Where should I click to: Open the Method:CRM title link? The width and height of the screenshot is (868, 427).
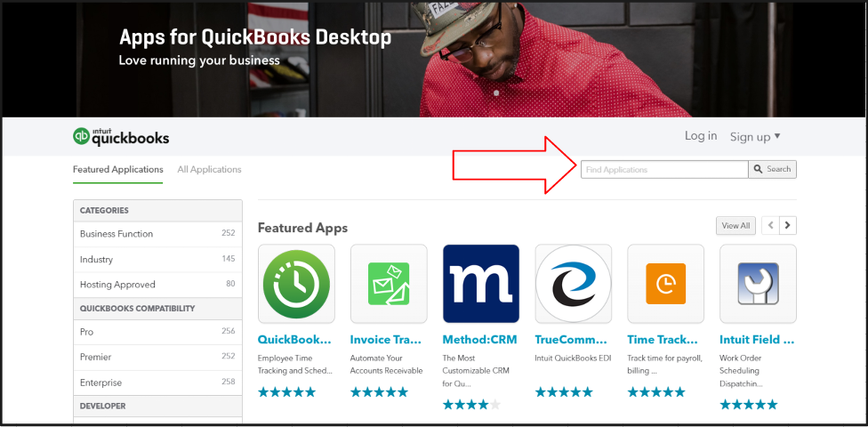pos(480,340)
